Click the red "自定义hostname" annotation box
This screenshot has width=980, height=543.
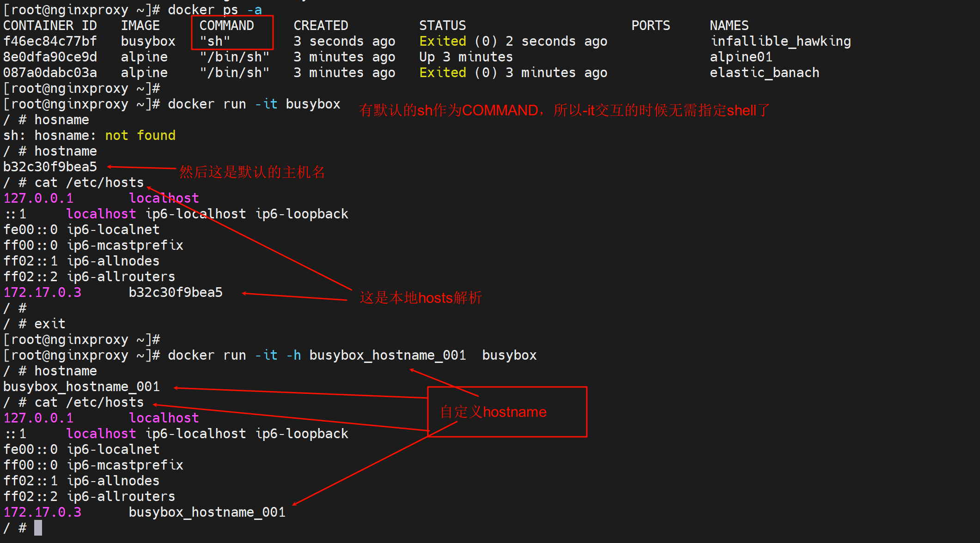click(x=507, y=411)
